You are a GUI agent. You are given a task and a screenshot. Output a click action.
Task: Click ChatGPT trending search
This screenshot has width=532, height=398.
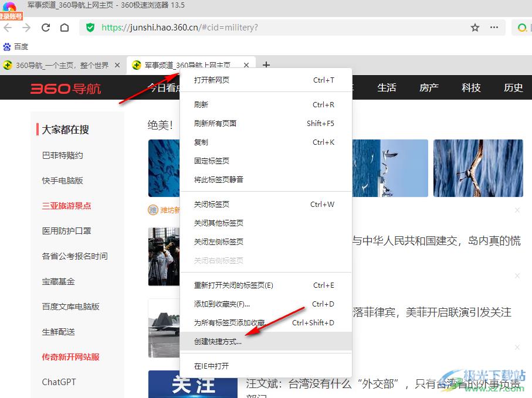59,382
